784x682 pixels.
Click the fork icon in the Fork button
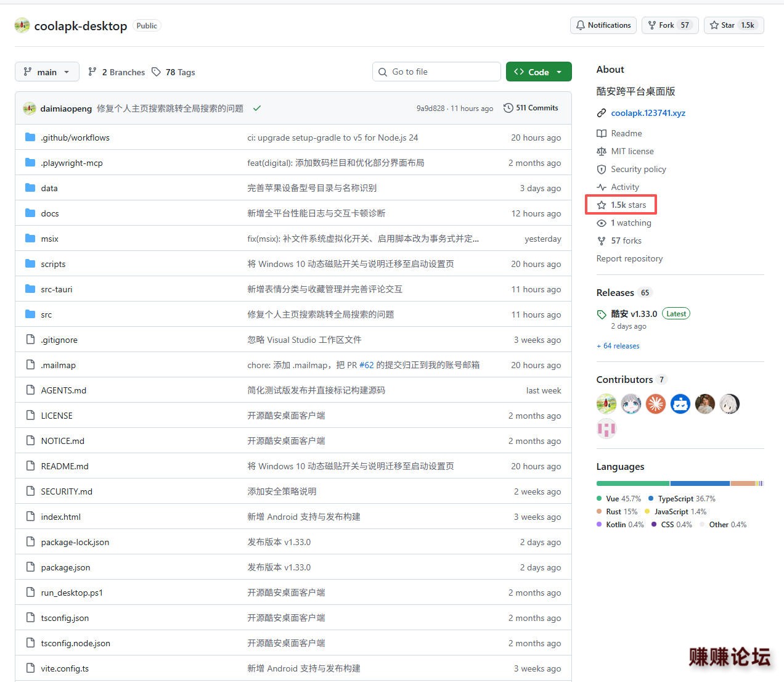tap(652, 25)
